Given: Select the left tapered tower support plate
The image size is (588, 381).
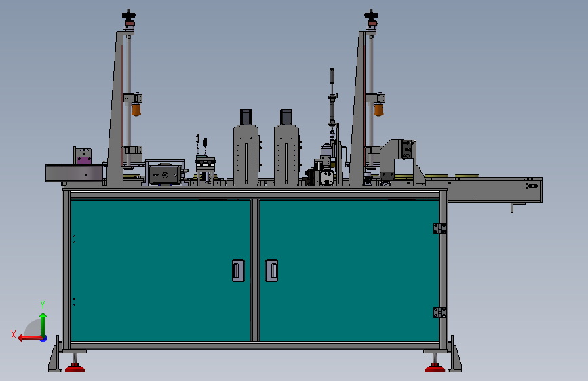Looking at the screenshot, I should (x=115, y=108).
